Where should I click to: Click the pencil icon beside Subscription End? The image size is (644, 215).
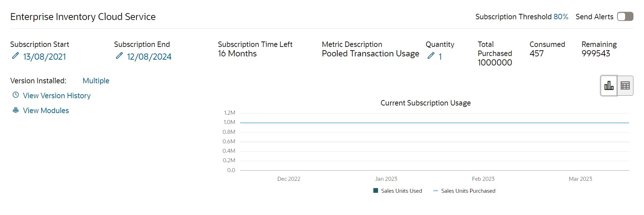coord(119,56)
